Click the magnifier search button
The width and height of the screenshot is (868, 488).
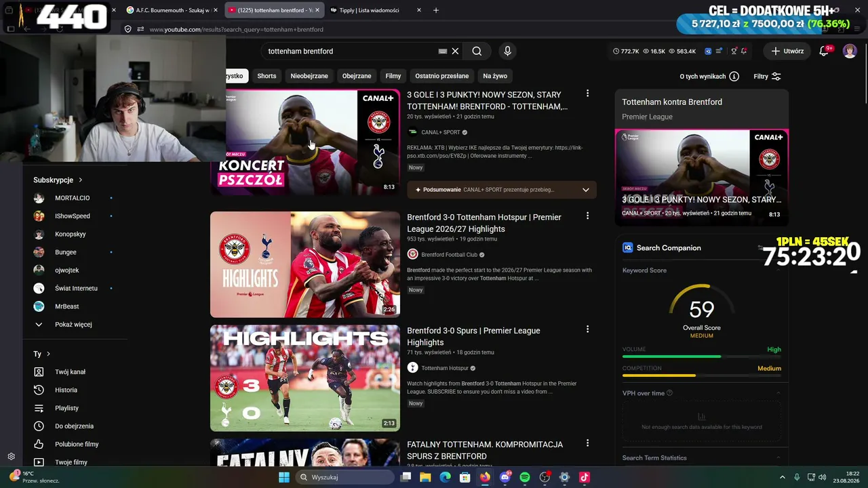pos(477,51)
